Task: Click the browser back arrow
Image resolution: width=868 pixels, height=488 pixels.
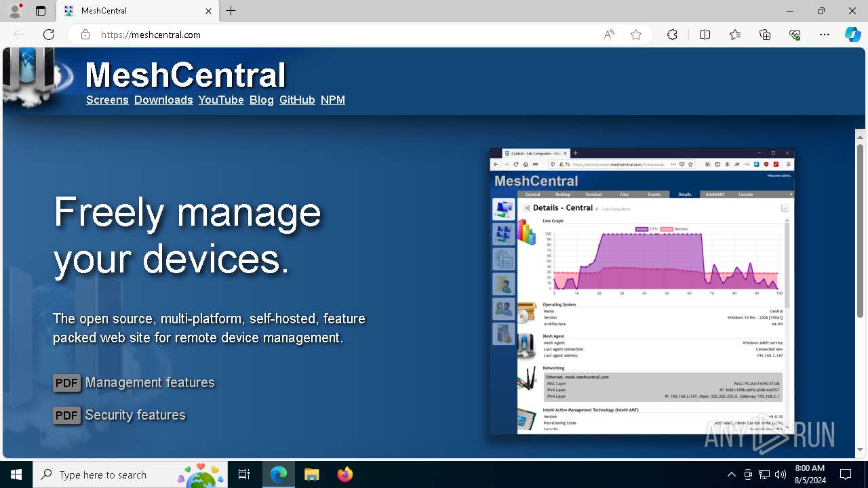Action: 19,35
